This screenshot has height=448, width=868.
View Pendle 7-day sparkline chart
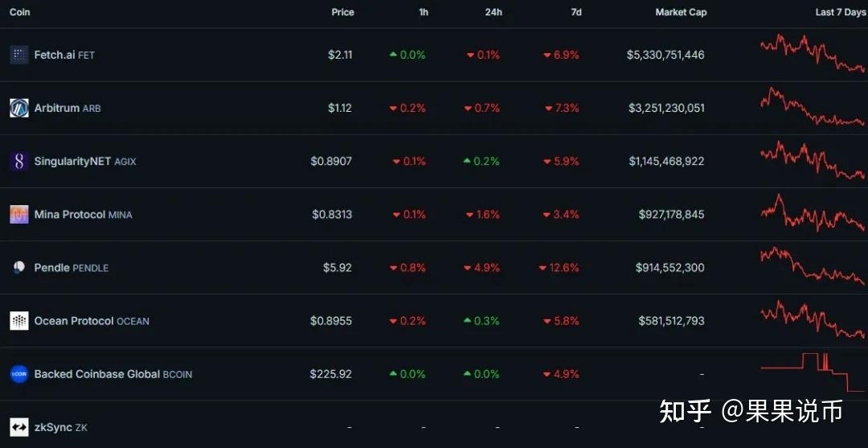812,265
